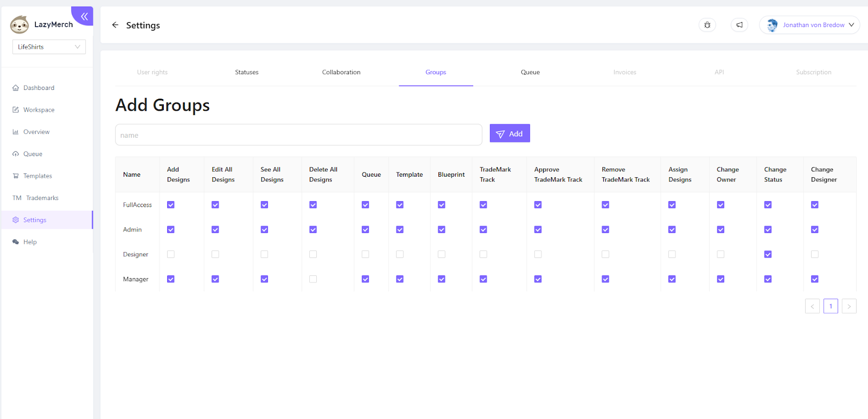Screen dimensions: 868x419
Task: Go to previous page of groups table
Action: pyautogui.click(x=812, y=306)
